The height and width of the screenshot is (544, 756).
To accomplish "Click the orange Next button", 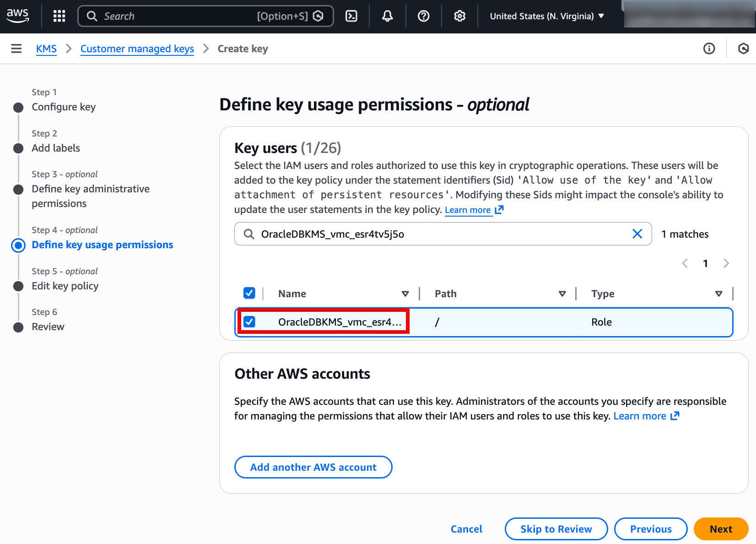I will (721, 529).
